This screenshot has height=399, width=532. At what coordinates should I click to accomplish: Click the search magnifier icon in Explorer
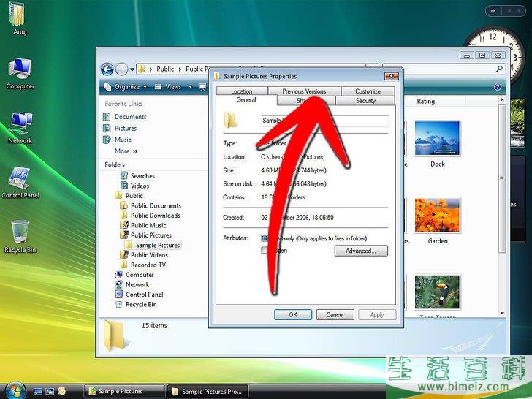(x=499, y=69)
